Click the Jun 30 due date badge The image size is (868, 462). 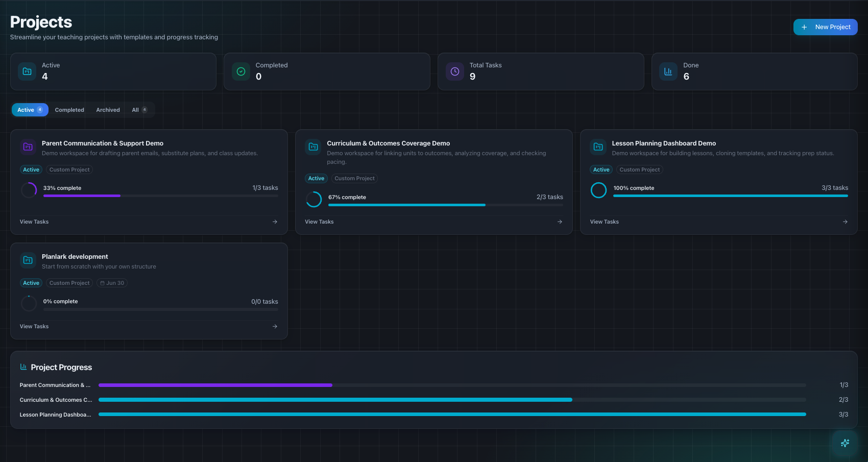tap(112, 283)
